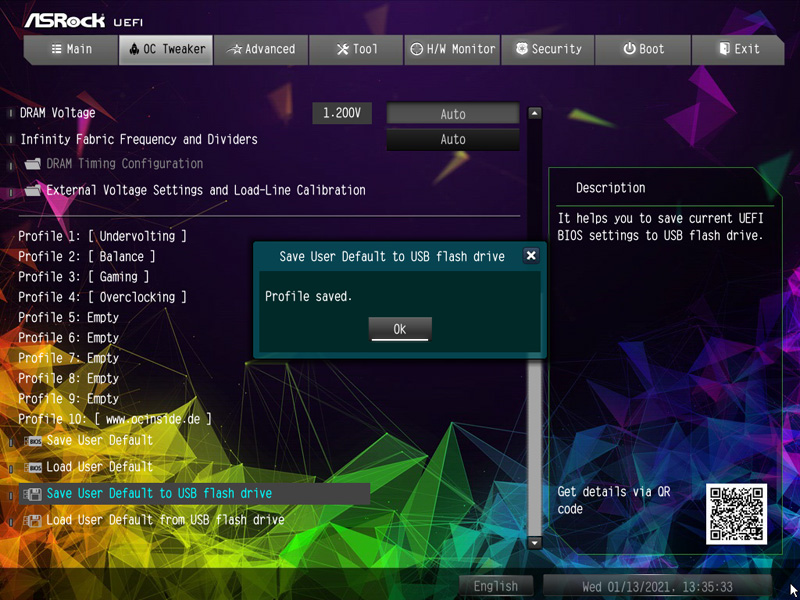Switch to the Security tab
The width and height of the screenshot is (800, 600).
547,49
